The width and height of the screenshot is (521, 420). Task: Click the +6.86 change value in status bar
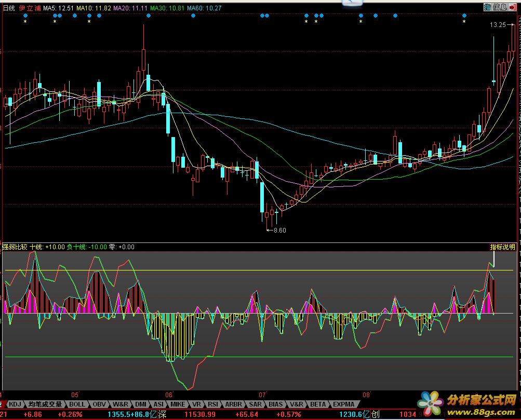33,414
